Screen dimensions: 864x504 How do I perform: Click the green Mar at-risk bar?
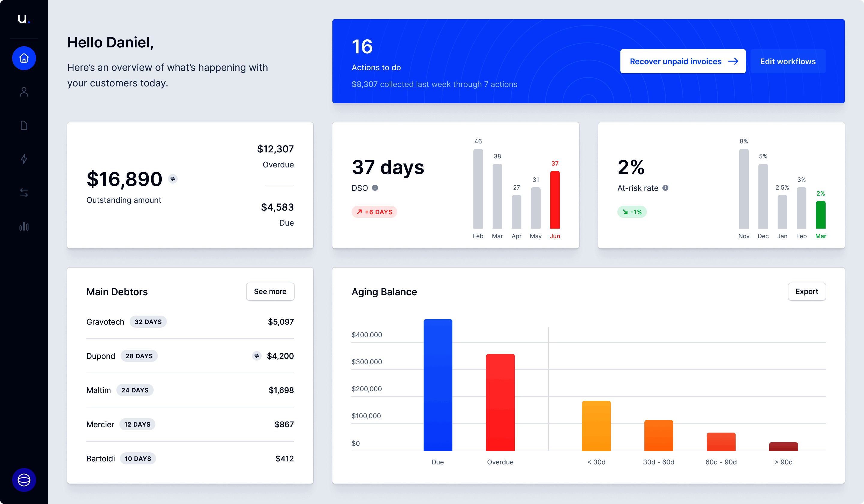pyautogui.click(x=820, y=215)
